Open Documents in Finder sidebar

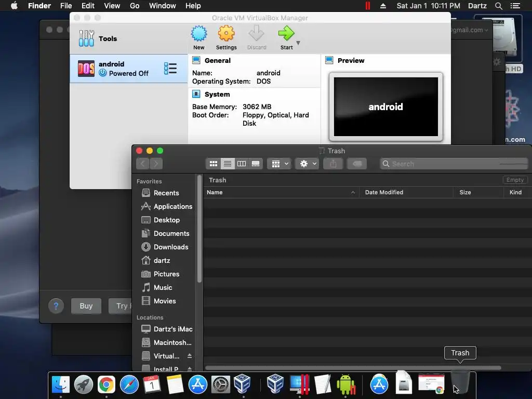click(166, 233)
